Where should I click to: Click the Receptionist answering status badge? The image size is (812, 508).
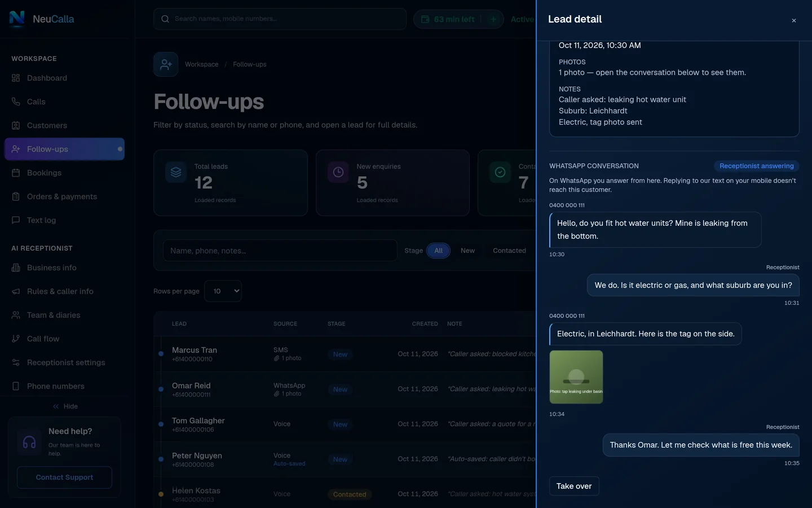point(757,166)
